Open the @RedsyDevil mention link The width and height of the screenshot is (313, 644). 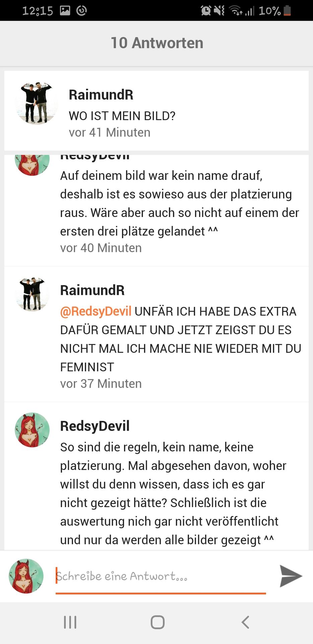point(96,311)
